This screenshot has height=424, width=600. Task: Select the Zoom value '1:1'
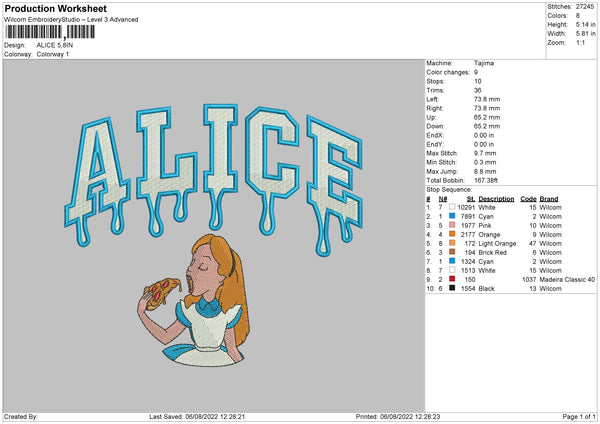coord(580,42)
